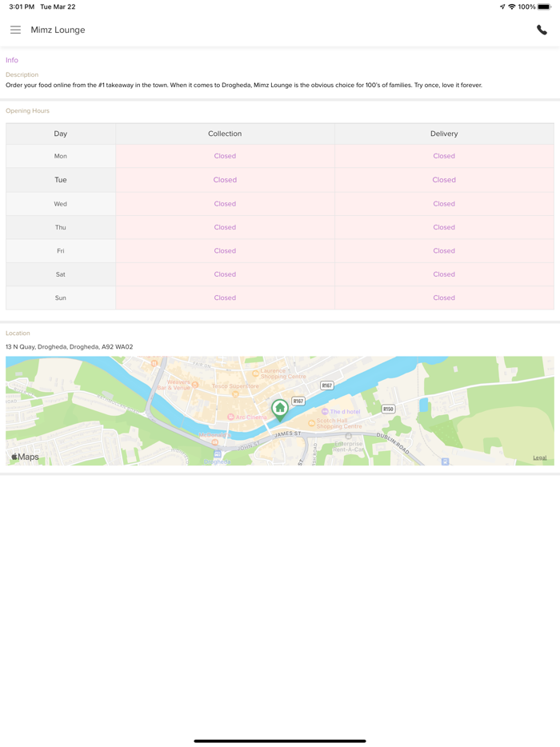The height and width of the screenshot is (747, 560).
Task: Tap Laurence Shopping Centre on map
Action: point(279,373)
